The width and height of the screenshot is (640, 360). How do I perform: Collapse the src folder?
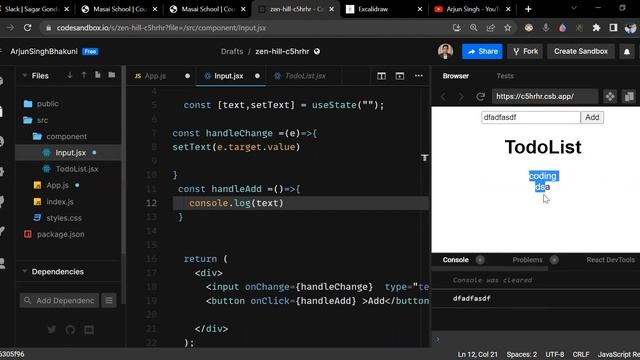coord(42,120)
